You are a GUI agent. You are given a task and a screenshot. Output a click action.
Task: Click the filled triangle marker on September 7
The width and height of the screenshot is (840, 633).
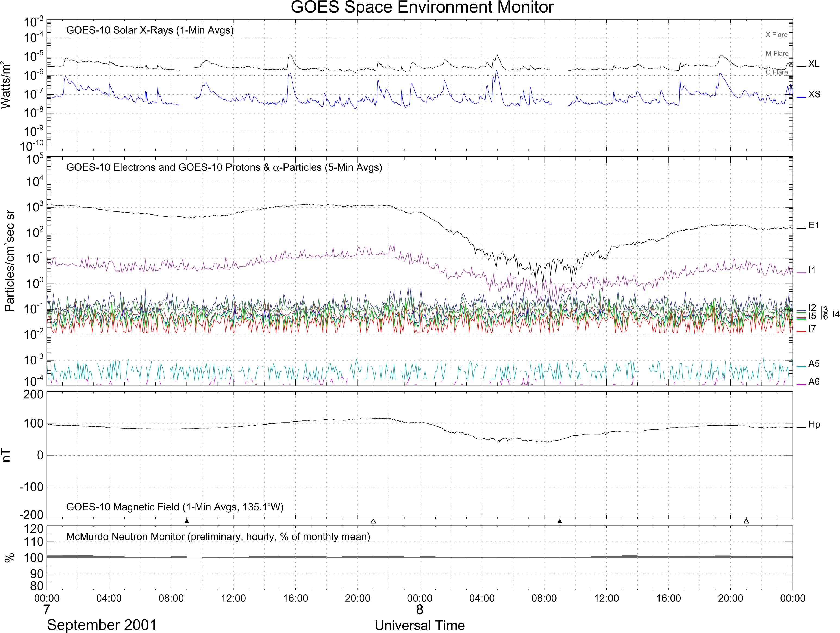(186, 521)
